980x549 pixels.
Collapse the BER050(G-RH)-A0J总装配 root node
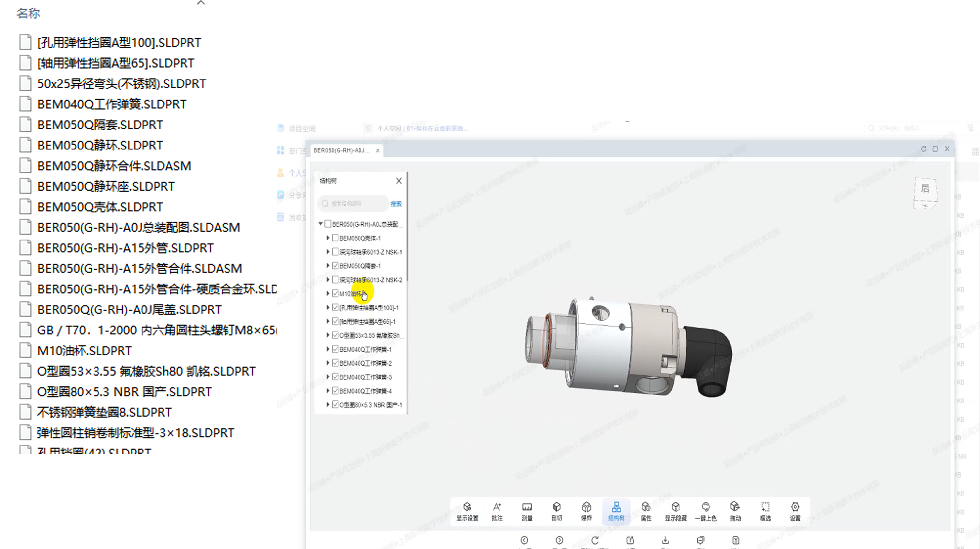tap(321, 224)
